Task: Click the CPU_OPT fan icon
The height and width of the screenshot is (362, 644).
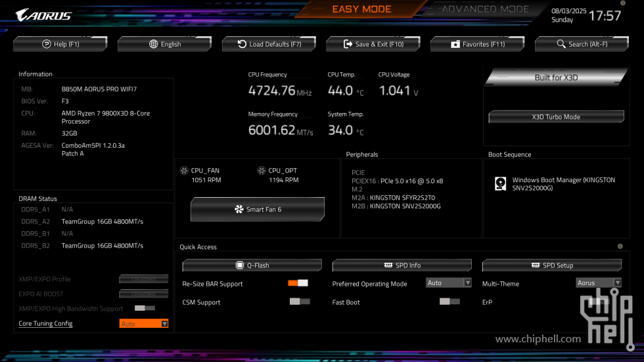Action: click(x=262, y=170)
